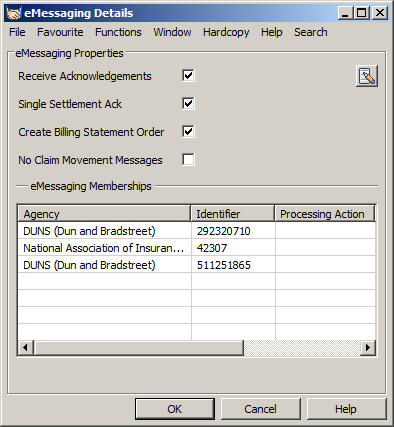Click the horizontal scrollbar right arrow
This screenshot has width=394, height=427.
tap(368, 348)
